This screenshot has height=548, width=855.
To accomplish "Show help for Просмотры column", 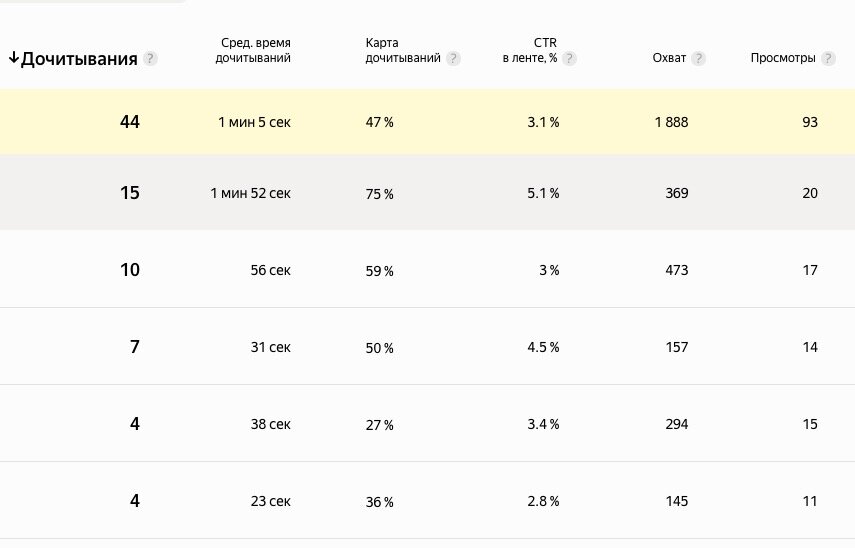I will click(828, 59).
